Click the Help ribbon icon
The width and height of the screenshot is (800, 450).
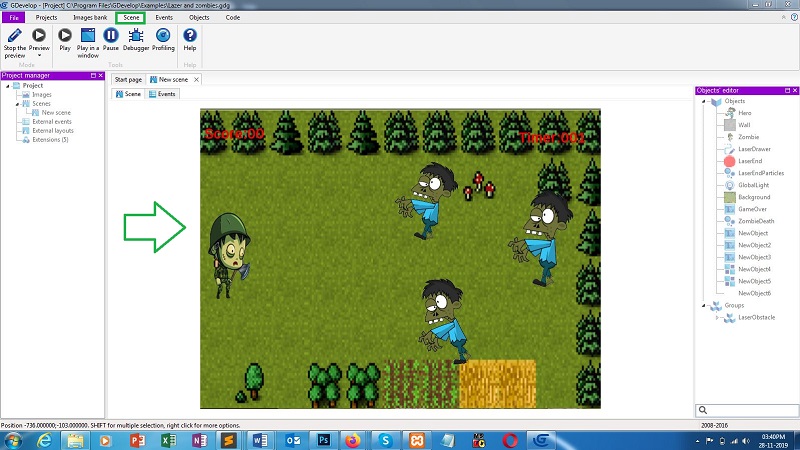[x=190, y=36]
